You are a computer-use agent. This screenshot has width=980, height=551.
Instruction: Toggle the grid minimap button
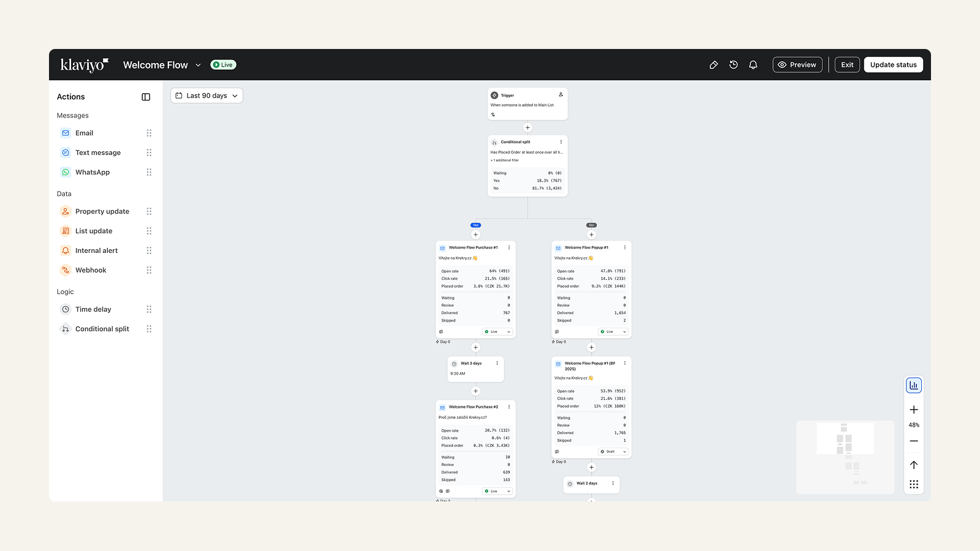point(913,484)
